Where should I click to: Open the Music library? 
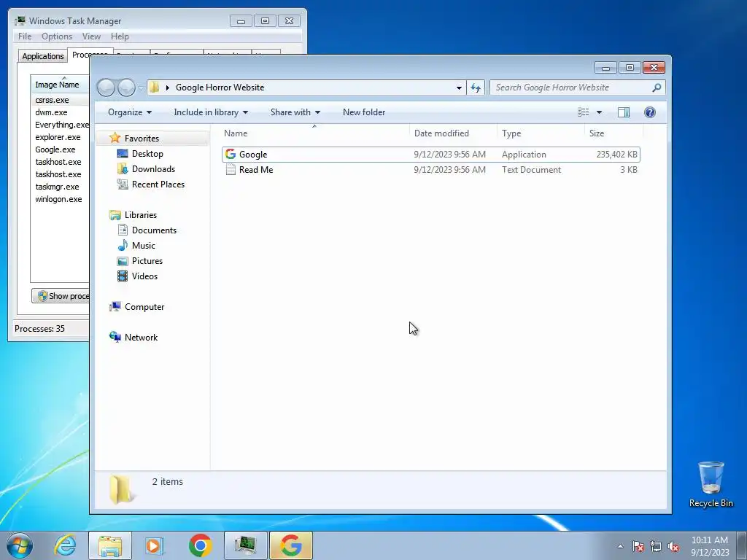pos(143,245)
